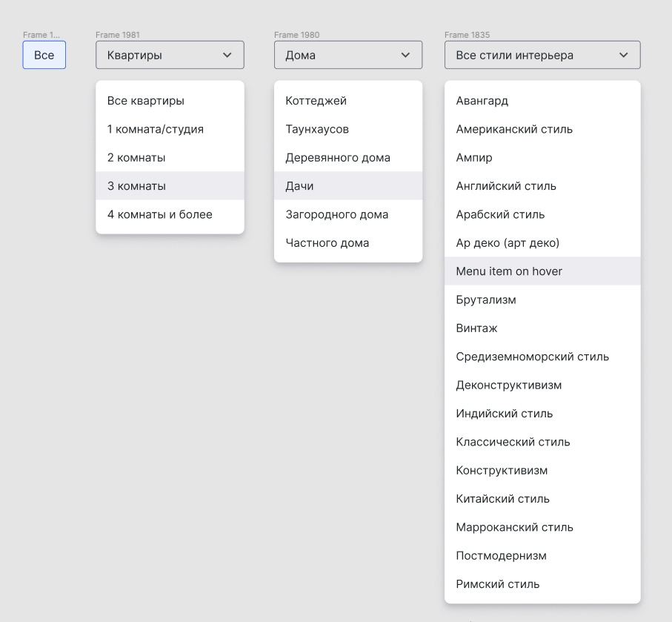Open the Квартиры dropdown
This screenshot has height=622, width=672.
[x=170, y=55]
